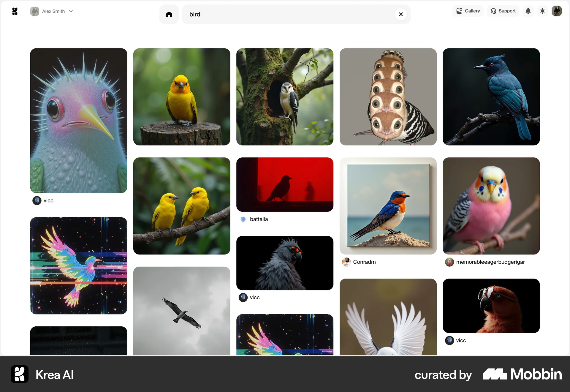Clear the bird search with X
The width and height of the screenshot is (570, 392).
(x=401, y=14)
